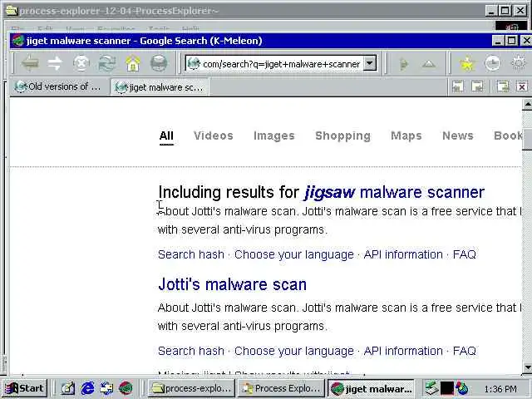Screen dimensions: 532x399
Task: Switch to Images search results
Action: 273,135
